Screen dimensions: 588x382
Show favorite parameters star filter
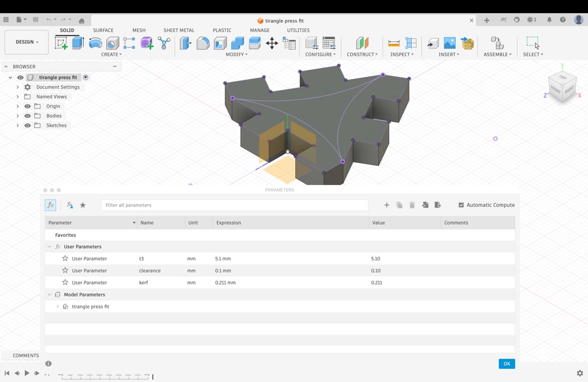click(83, 205)
